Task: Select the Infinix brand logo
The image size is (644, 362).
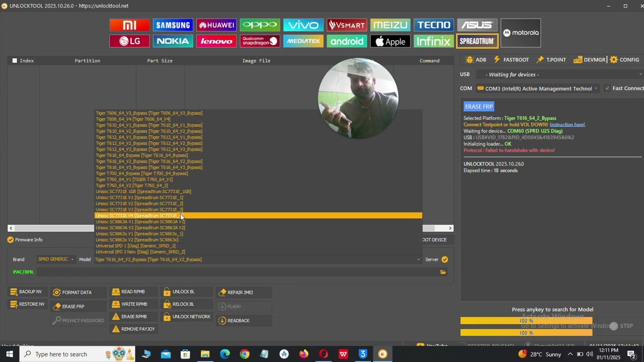Action: [x=434, y=41]
